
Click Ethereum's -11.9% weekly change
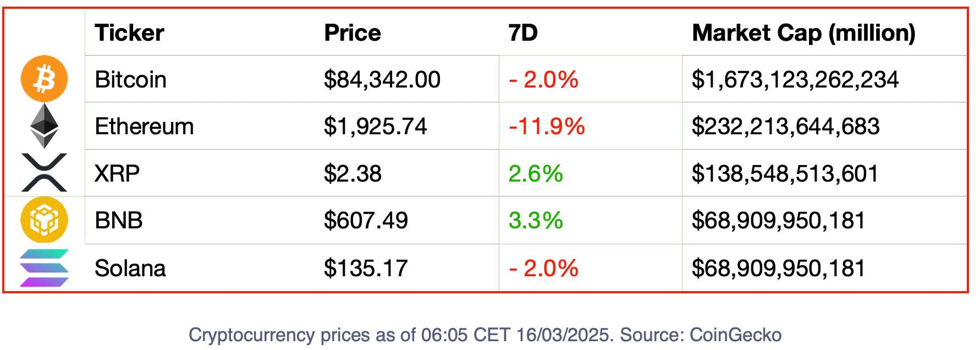547,127
